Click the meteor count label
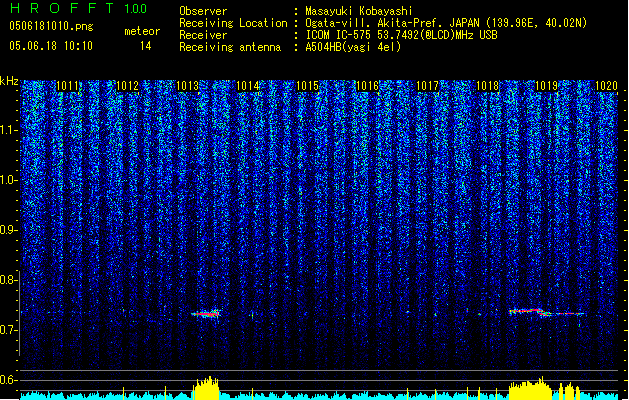The height and width of the screenshot is (400, 629). click(142, 31)
